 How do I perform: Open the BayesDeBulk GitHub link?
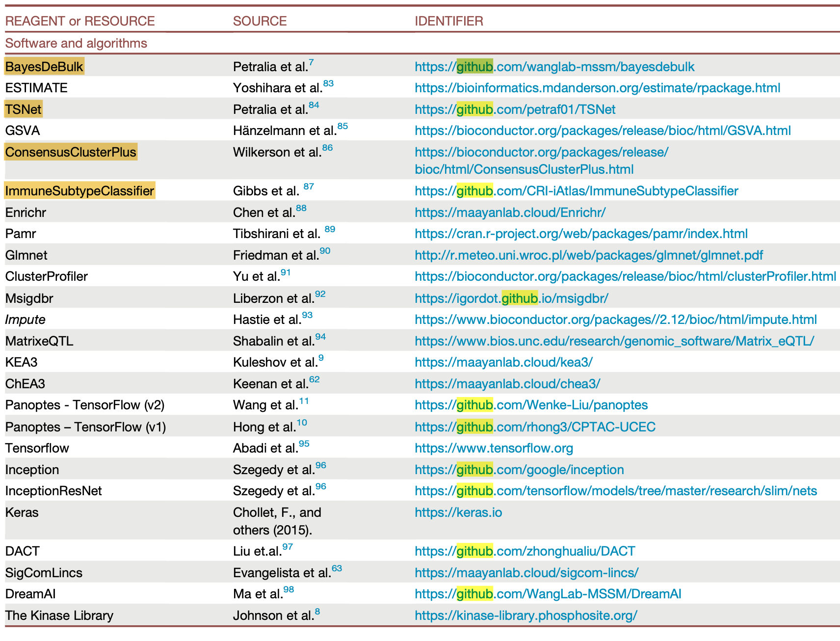pyautogui.click(x=554, y=67)
